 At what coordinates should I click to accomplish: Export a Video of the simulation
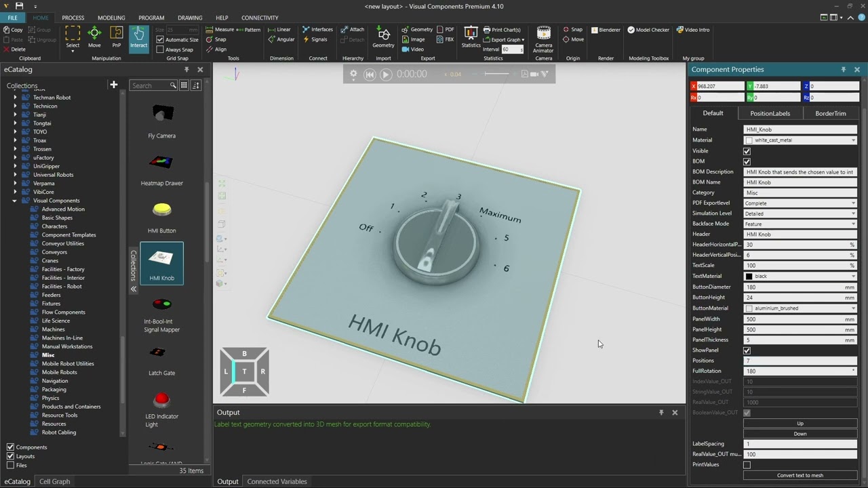point(413,49)
